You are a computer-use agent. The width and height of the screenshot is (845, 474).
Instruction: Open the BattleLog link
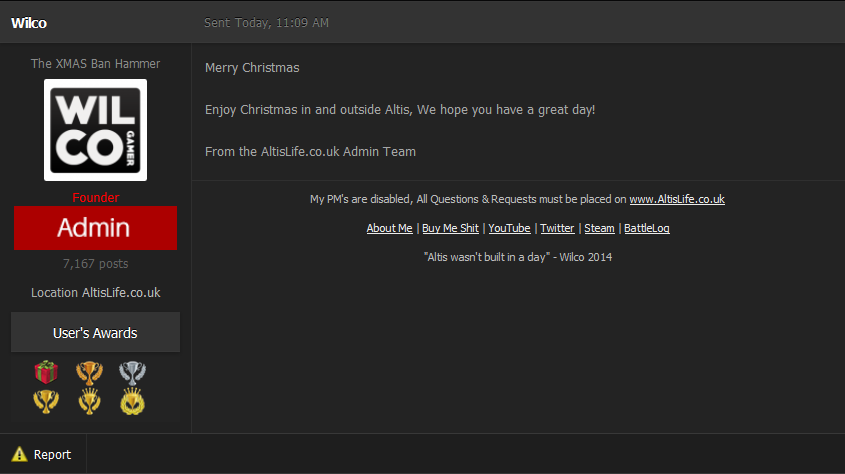click(647, 228)
